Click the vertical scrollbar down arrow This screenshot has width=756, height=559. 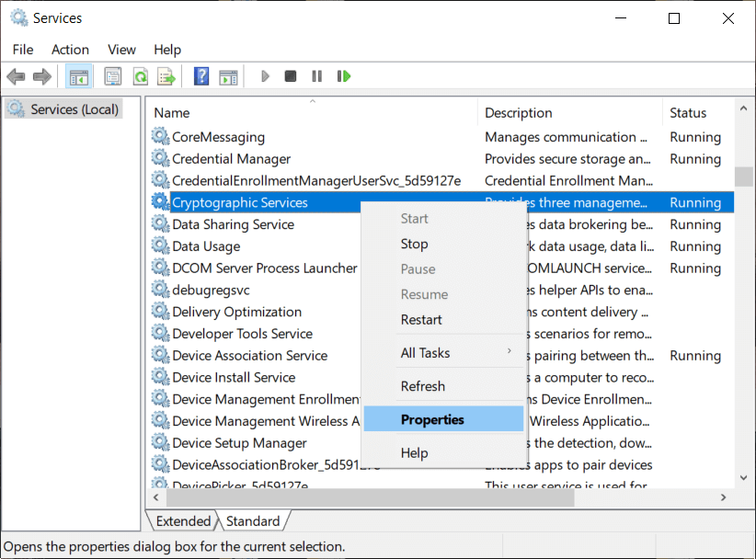[743, 478]
